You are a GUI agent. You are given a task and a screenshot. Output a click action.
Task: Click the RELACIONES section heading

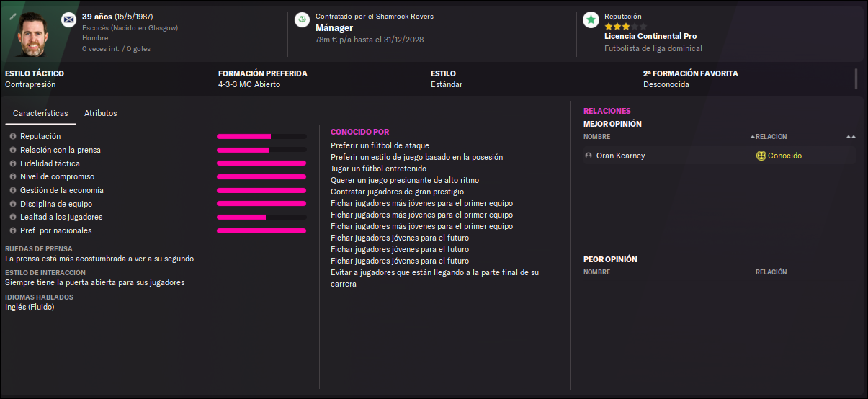click(607, 111)
